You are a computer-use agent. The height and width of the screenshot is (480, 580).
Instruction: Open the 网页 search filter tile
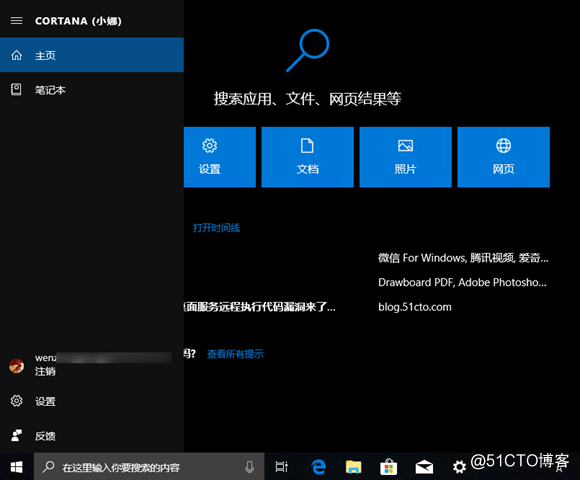coord(503,157)
